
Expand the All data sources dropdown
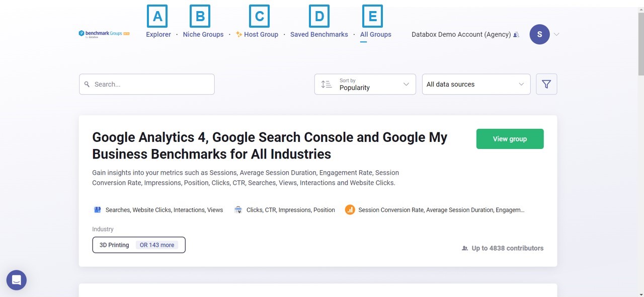(475, 84)
